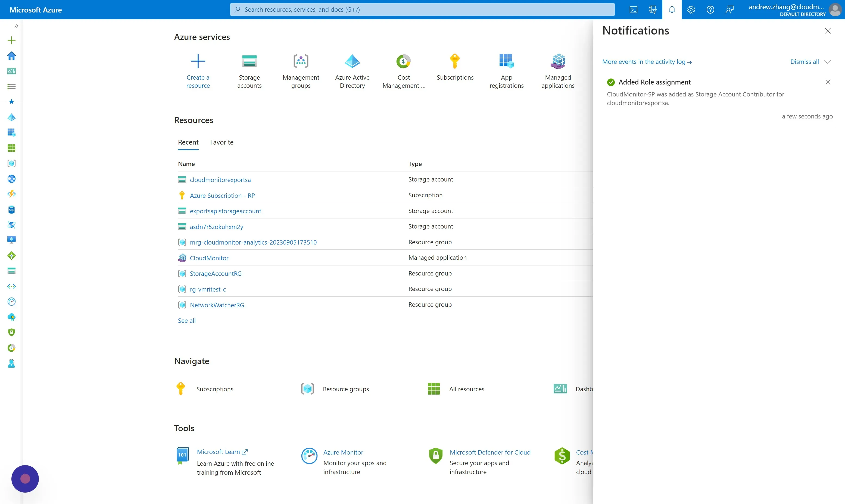This screenshot has height=504, width=845.
Task: Click Dismiss all notifications
Action: click(x=804, y=62)
